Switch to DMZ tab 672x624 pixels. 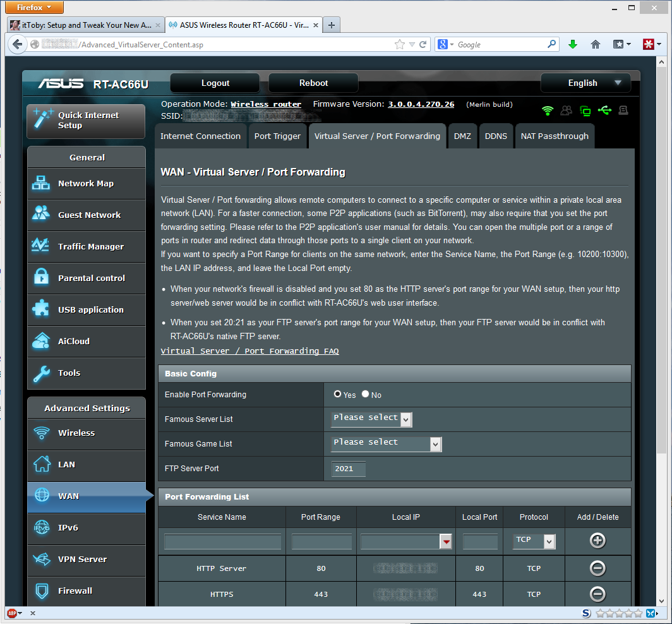(x=462, y=136)
